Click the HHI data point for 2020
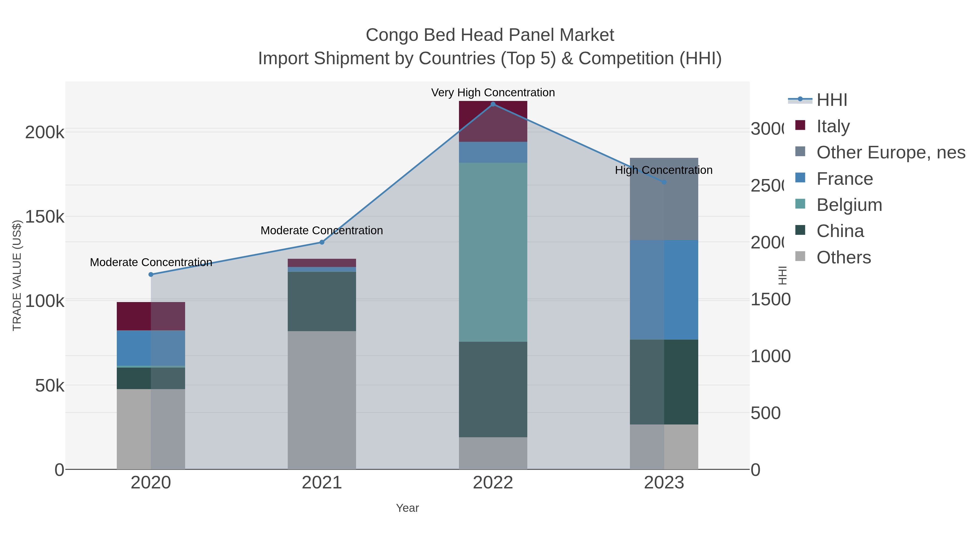Viewport: 980px width, 551px height. 151,275
